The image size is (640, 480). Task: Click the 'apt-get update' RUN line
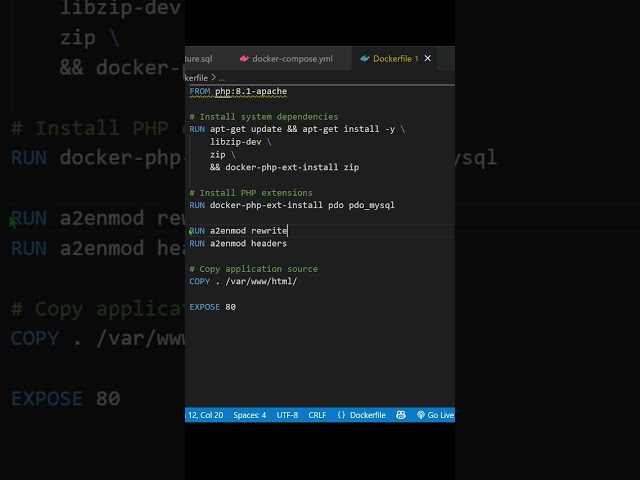click(x=297, y=129)
